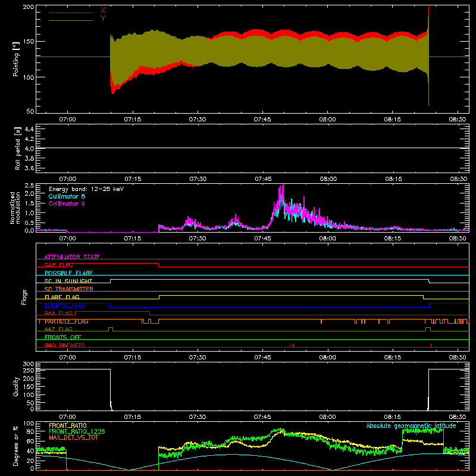Click the 'Energy band: 12-25 keV' label
476x476 pixels.
86,189
